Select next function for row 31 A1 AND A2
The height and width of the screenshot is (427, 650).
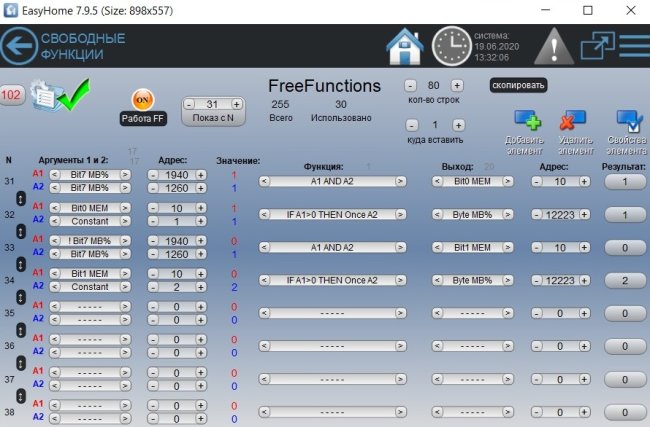click(400, 181)
